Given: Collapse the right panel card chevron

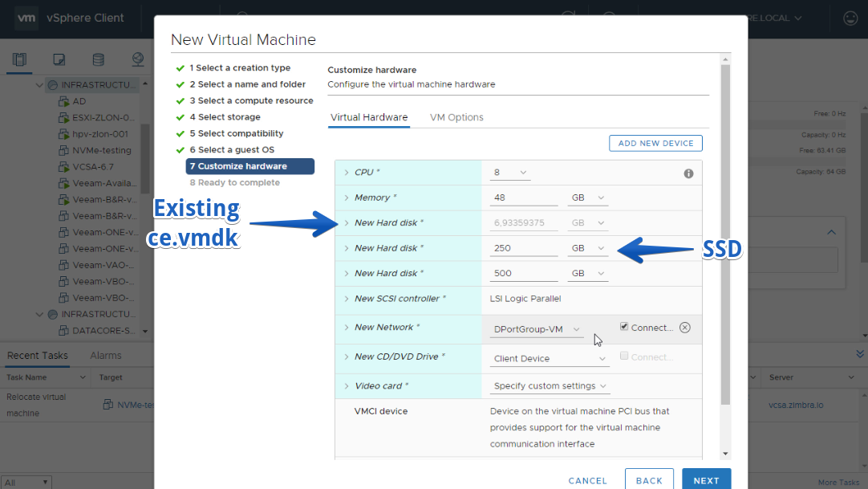Looking at the screenshot, I should point(831,233).
